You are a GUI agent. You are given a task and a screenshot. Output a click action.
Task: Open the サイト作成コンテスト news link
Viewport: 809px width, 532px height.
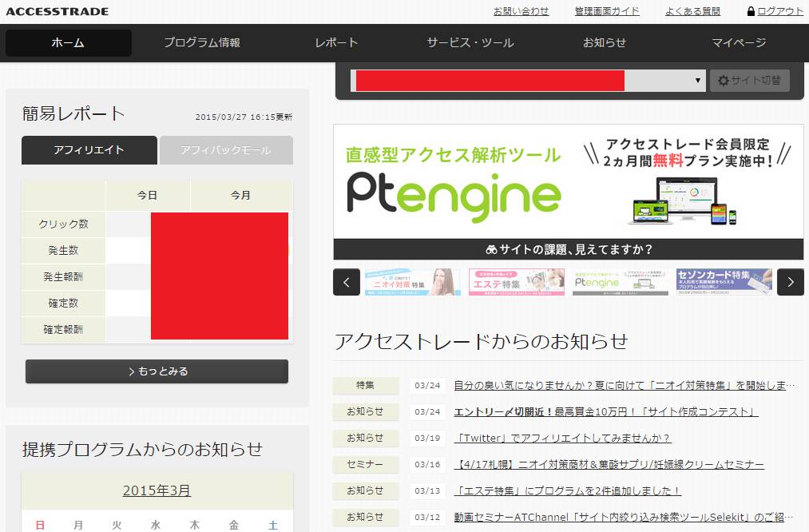click(x=606, y=411)
